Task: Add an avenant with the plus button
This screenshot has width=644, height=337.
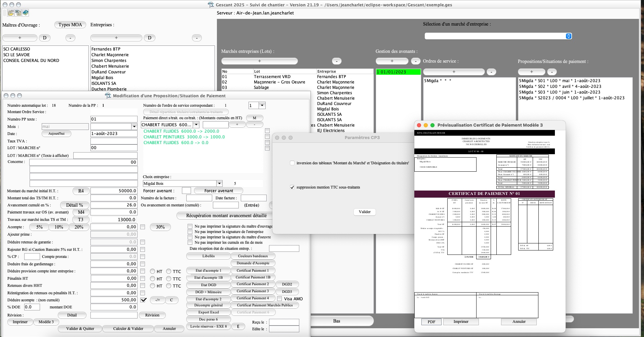Action: tap(392, 61)
